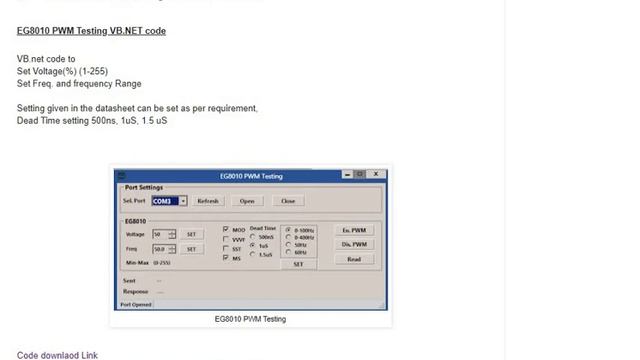
Task: Click the 'Set Voltage(%) (1-255)' text line
Action: [62, 71]
